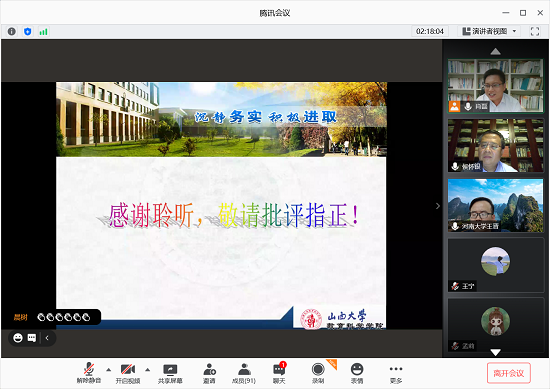550x389 pixels.
Task: Expand video options arrow beside camera
Action: [148, 370]
